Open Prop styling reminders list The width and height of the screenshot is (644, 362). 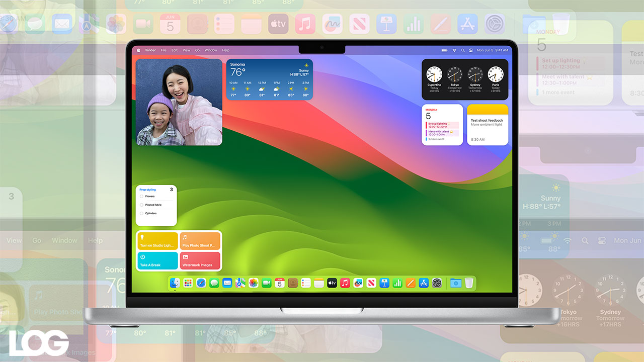[147, 190]
